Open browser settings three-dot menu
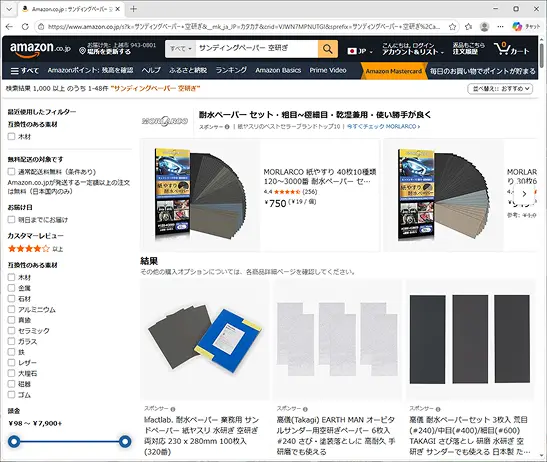 click(x=500, y=27)
